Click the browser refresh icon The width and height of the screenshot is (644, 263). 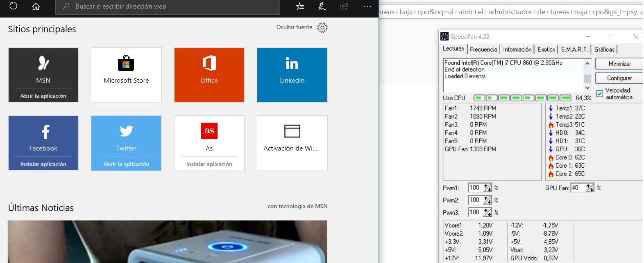click(x=14, y=6)
